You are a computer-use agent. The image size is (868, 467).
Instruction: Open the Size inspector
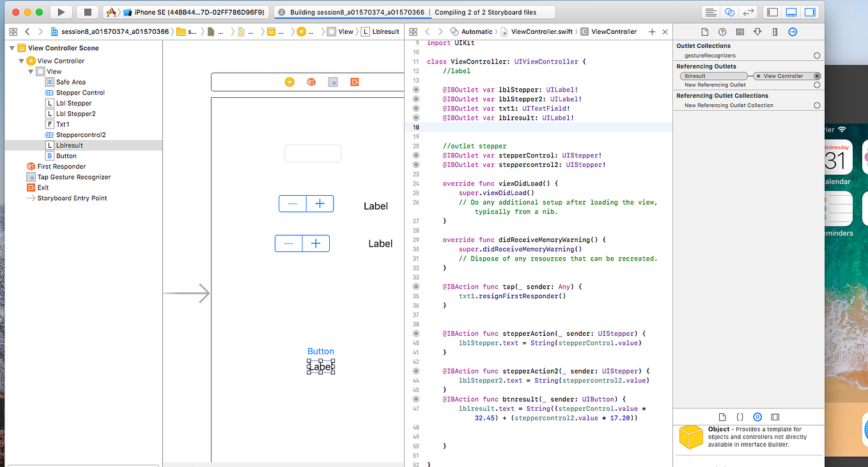[x=775, y=31]
